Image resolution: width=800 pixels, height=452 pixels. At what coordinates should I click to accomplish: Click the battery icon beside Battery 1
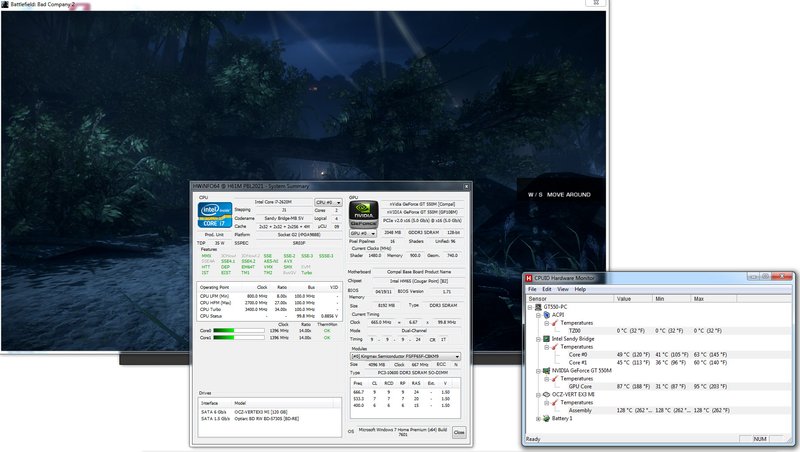coord(546,418)
